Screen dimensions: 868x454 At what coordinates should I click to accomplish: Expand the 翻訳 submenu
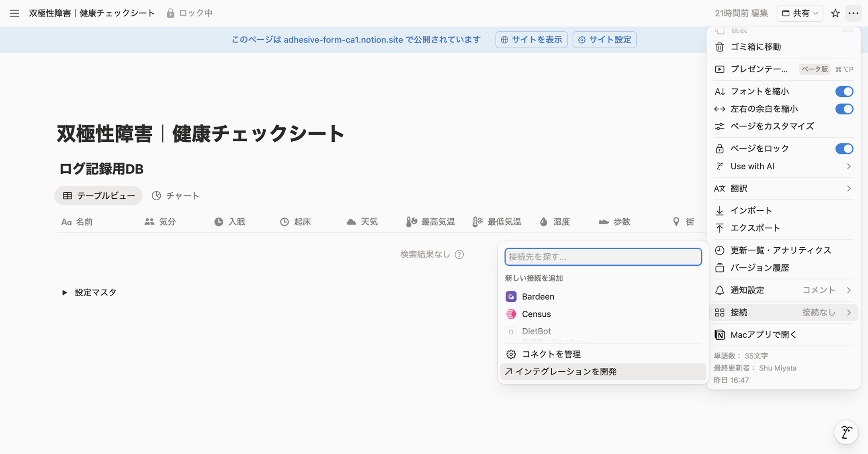pyautogui.click(x=783, y=188)
